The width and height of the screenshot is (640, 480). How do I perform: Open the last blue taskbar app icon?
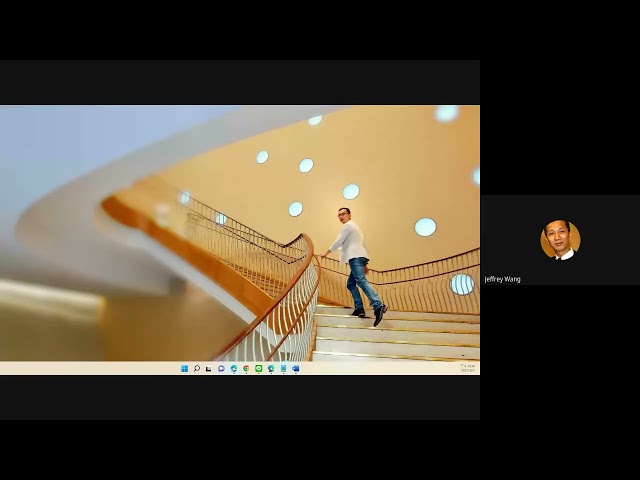coord(296,369)
